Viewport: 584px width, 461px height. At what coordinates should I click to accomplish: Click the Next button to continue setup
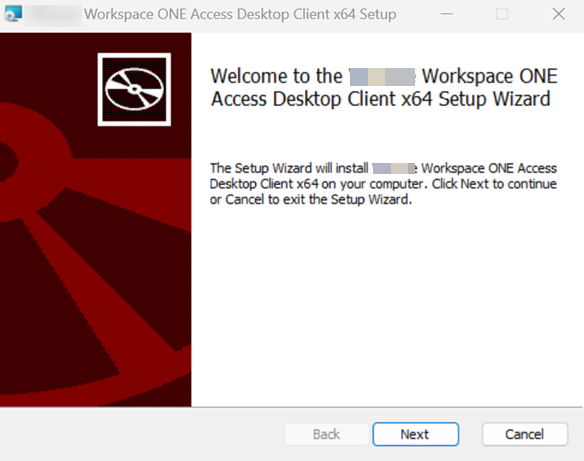click(x=416, y=434)
